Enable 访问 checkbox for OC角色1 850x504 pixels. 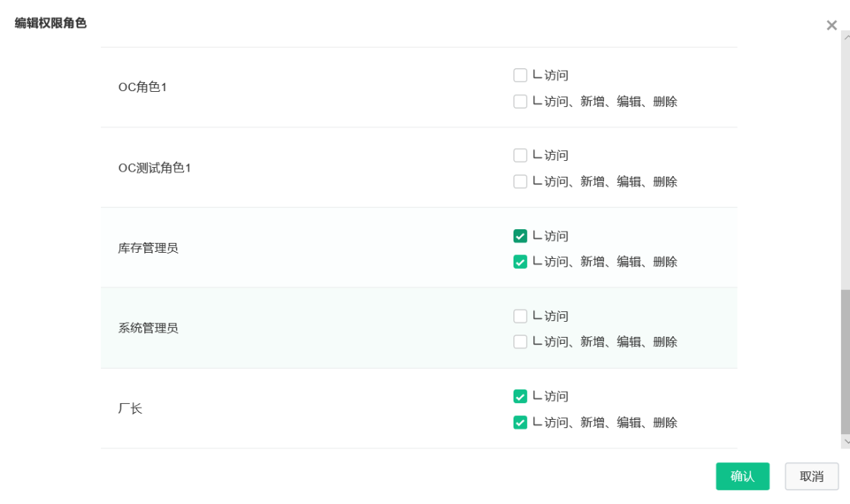click(x=520, y=75)
